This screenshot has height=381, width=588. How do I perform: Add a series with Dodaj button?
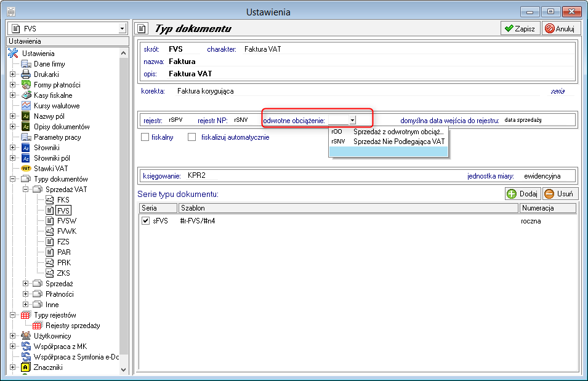(x=523, y=194)
